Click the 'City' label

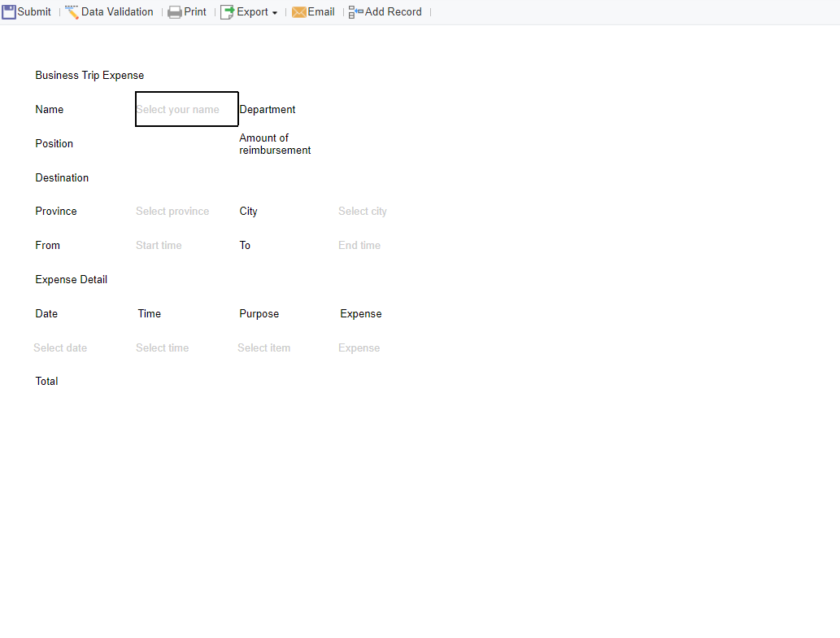click(x=248, y=212)
